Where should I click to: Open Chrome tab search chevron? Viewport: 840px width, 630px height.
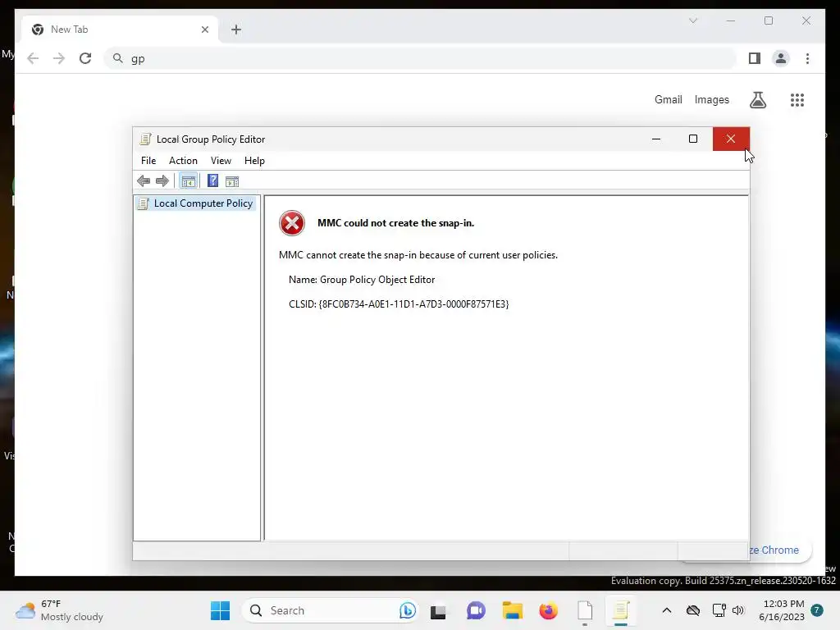tap(693, 21)
